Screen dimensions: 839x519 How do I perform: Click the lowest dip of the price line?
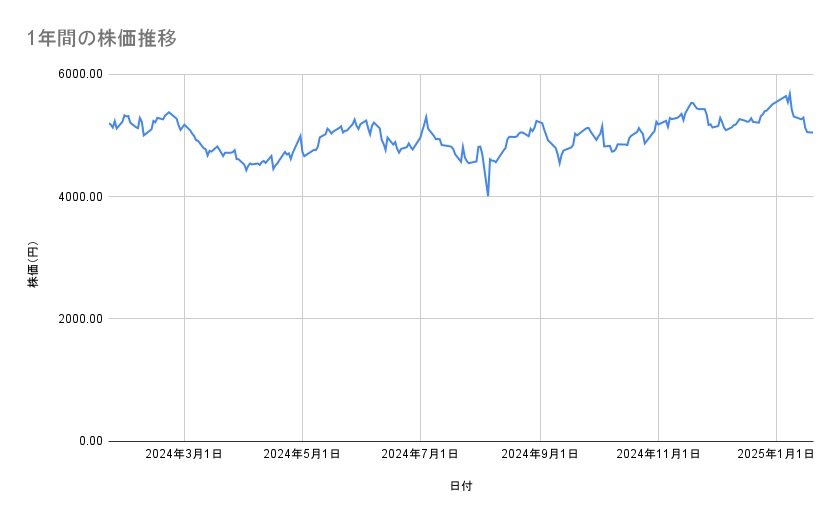tap(488, 195)
